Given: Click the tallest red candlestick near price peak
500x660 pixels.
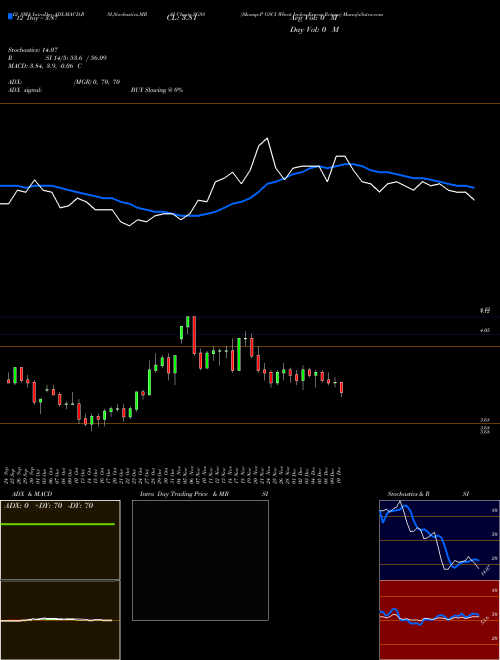Looking at the screenshot, I should pyautogui.click(x=194, y=335).
